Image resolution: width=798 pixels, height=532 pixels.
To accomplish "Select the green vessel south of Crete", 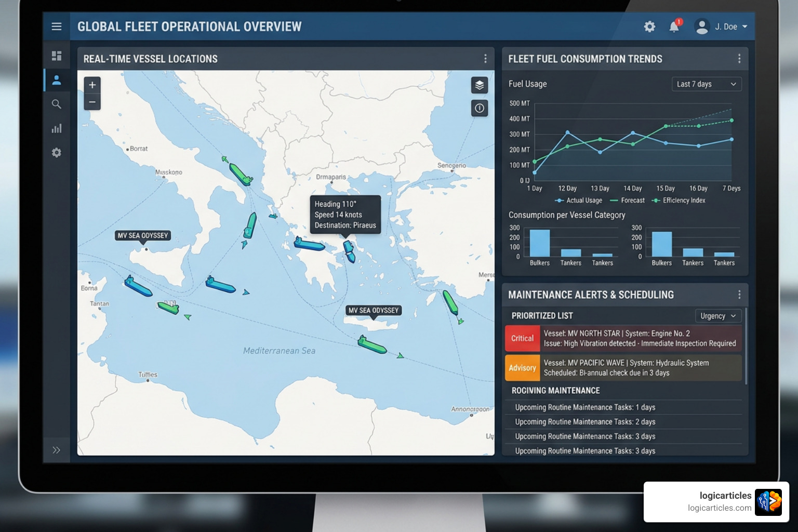I will (372, 345).
